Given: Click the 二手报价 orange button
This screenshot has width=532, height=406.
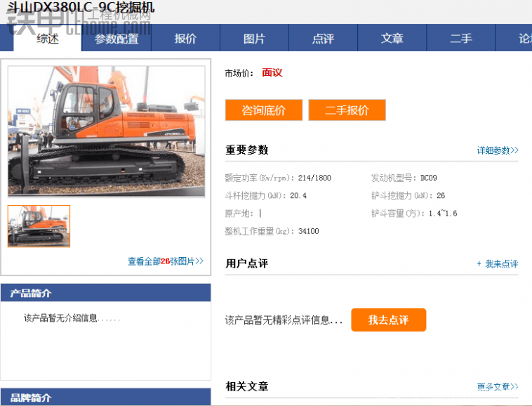Looking at the screenshot, I should pyautogui.click(x=347, y=110).
